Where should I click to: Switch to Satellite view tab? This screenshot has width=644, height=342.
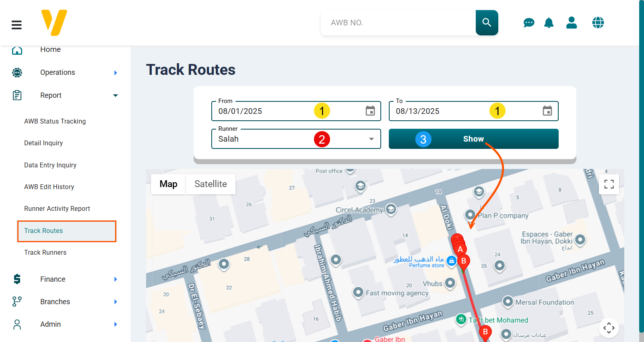pyautogui.click(x=211, y=184)
